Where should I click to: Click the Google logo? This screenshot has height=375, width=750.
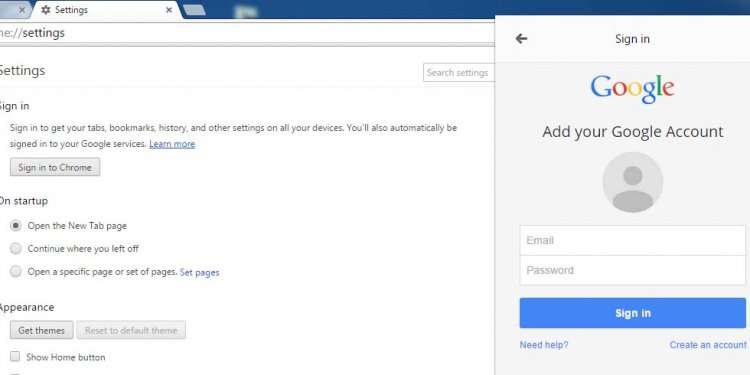(632, 89)
